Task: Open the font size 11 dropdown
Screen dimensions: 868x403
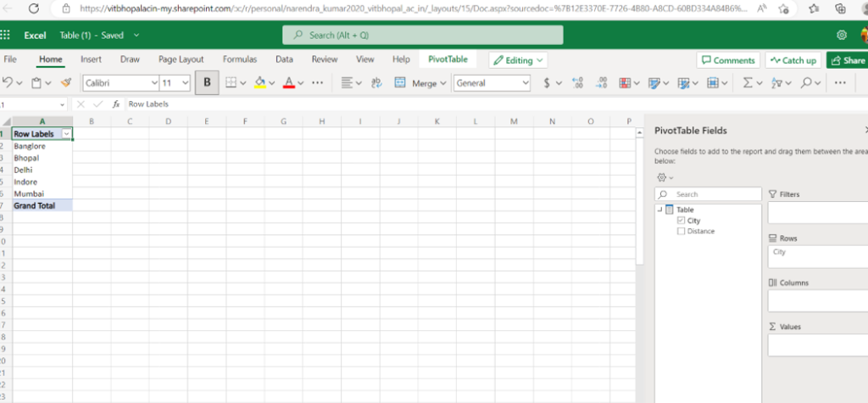Action: tap(185, 83)
